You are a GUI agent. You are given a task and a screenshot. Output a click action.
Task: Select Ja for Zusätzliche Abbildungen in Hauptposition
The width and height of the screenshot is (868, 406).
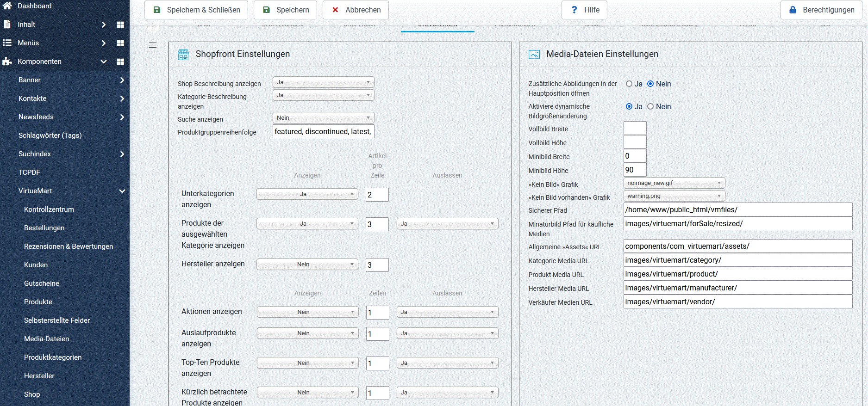[629, 84]
